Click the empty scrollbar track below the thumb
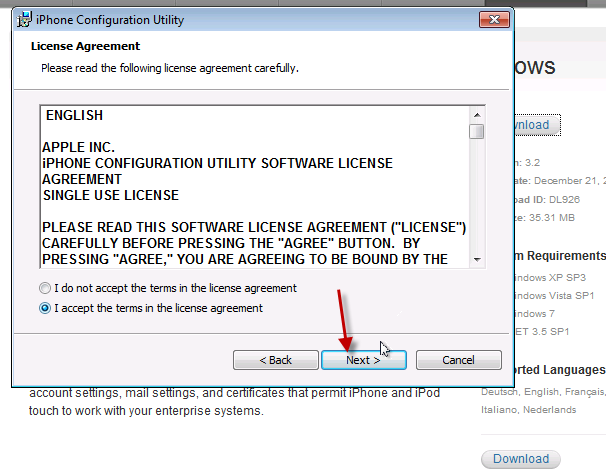 (477, 200)
